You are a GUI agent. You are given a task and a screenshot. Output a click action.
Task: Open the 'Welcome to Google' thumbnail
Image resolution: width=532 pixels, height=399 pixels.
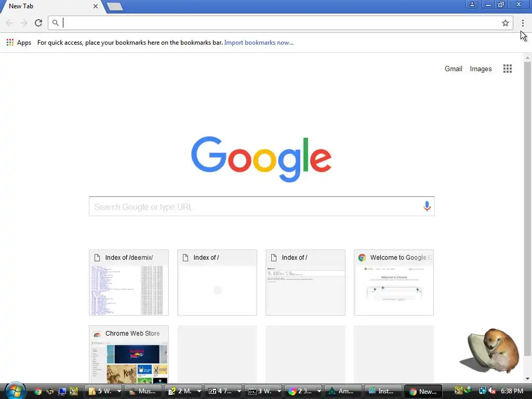pos(394,283)
